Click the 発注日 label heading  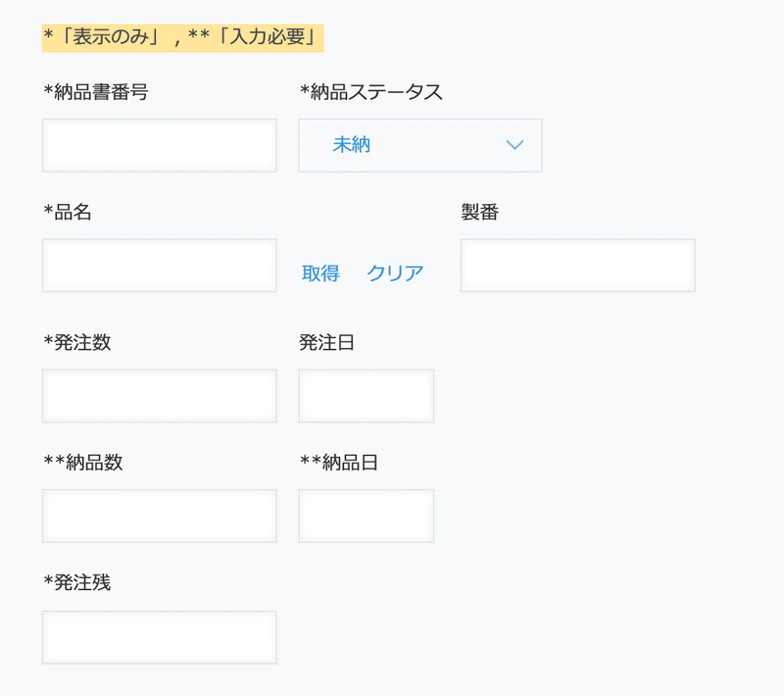pos(324,342)
